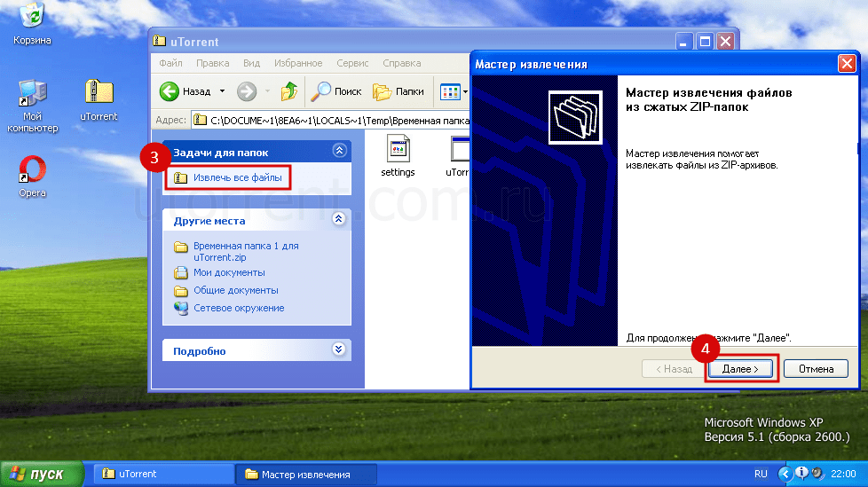Go back with the green Назад arrow

[x=185, y=91]
